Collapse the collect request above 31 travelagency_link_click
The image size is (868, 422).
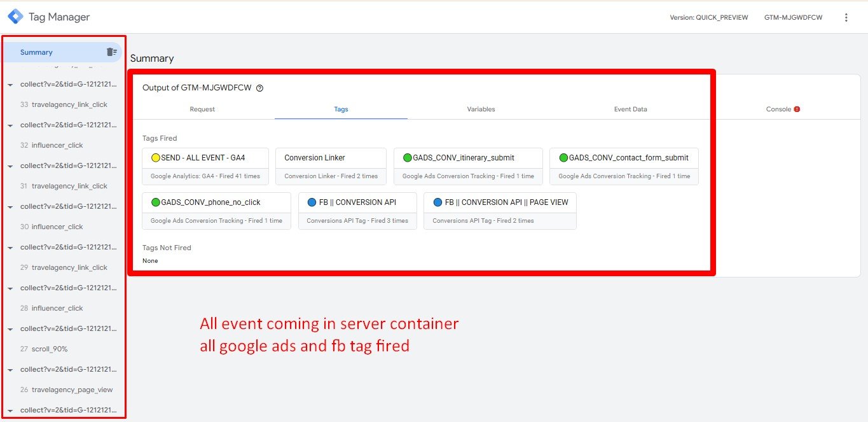click(x=10, y=166)
